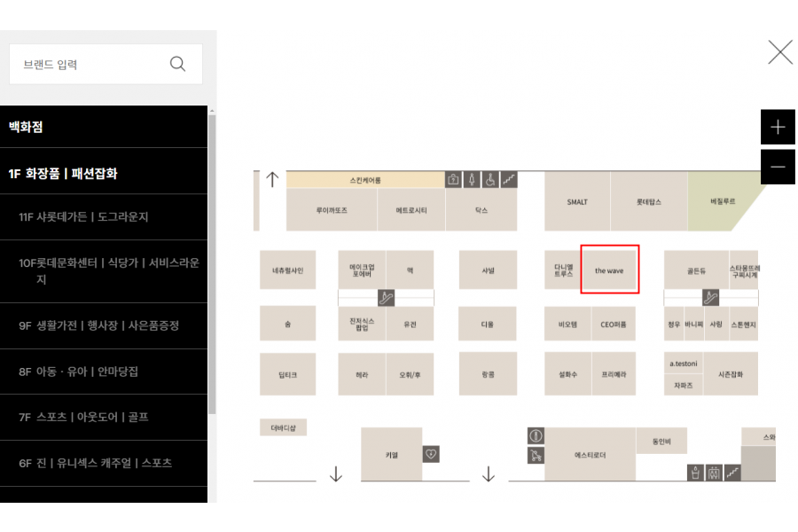
Task: Click the women's restroom icon
Action: point(472,180)
